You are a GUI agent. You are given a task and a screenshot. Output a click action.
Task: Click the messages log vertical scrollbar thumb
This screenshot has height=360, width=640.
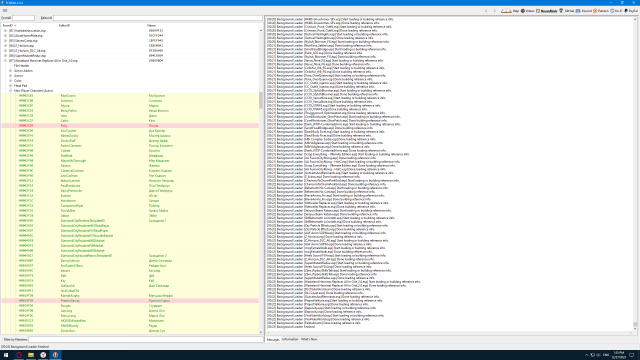[x=635, y=324]
